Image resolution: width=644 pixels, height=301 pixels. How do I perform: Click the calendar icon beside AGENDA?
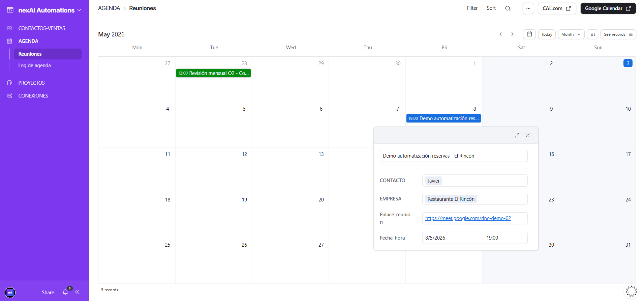coord(9,41)
